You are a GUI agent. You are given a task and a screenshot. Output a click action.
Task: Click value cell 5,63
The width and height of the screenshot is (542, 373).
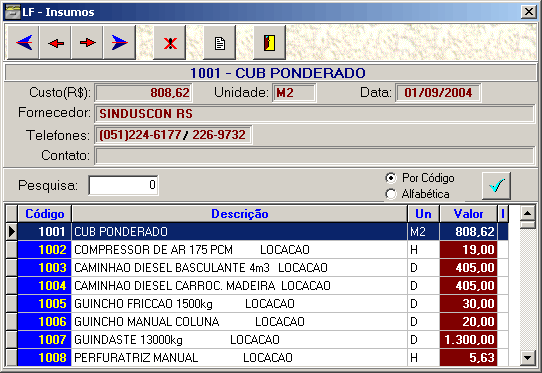(x=468, y=357)
